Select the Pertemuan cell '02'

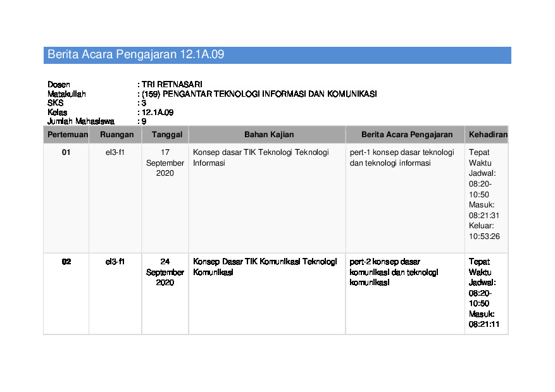pyautogui.click(x=66, y=262)
